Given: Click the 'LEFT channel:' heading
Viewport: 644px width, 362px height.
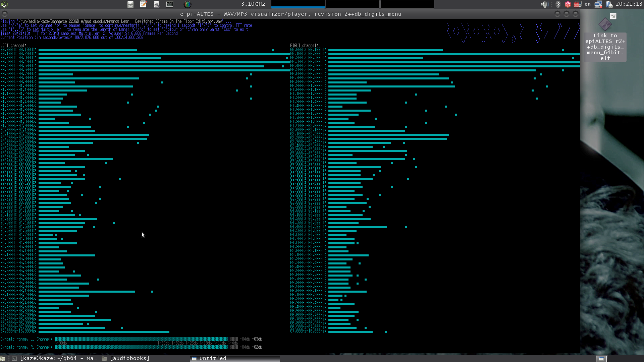Looking at the screenshot, I should 13,45.
